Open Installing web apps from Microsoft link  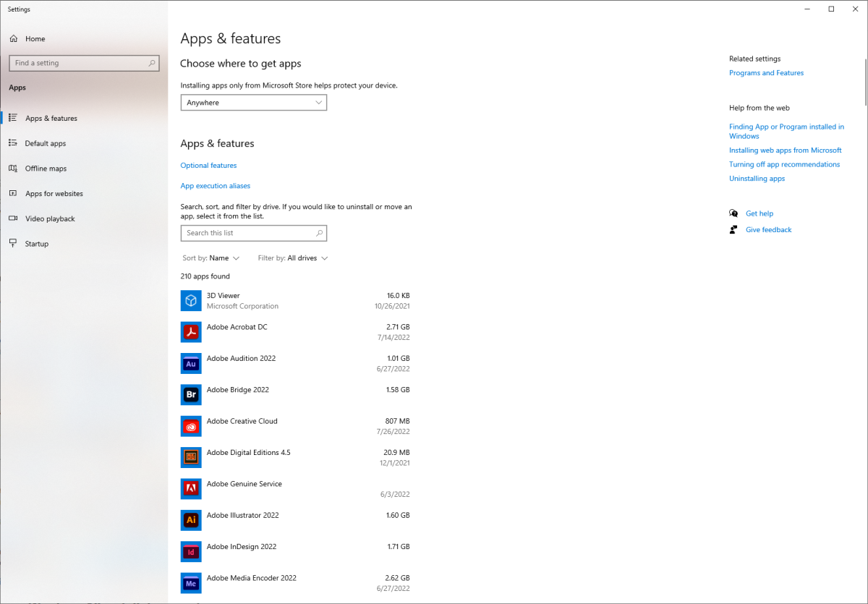coord(786,150)
